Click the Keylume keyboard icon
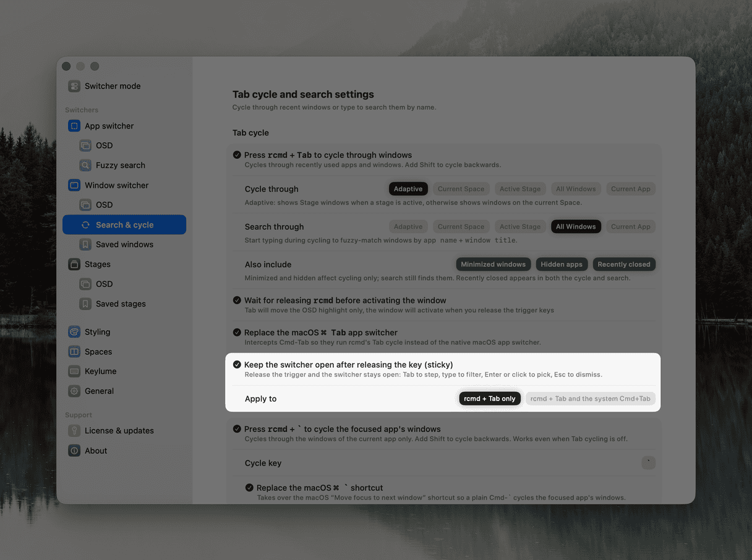The height and width of the screenshot is (560, 752). point(74,371)
